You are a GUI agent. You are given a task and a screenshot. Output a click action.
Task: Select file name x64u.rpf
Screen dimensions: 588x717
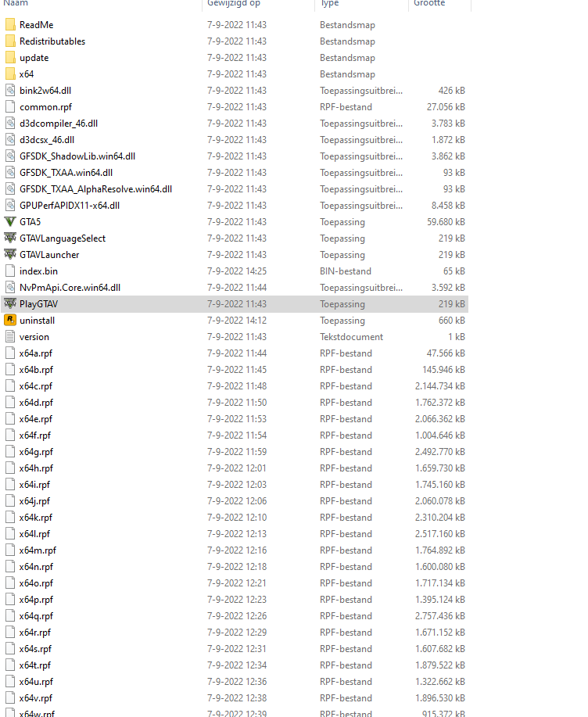(x=36, y=683)
